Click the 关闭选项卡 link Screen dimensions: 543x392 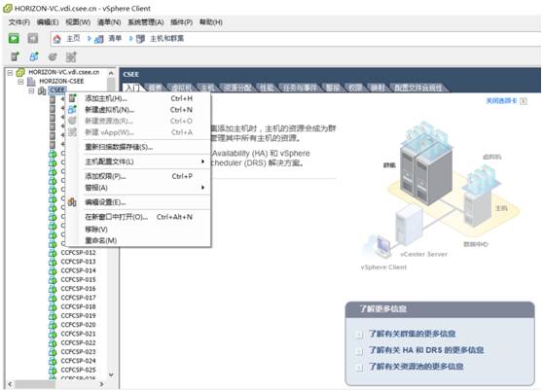501,101
